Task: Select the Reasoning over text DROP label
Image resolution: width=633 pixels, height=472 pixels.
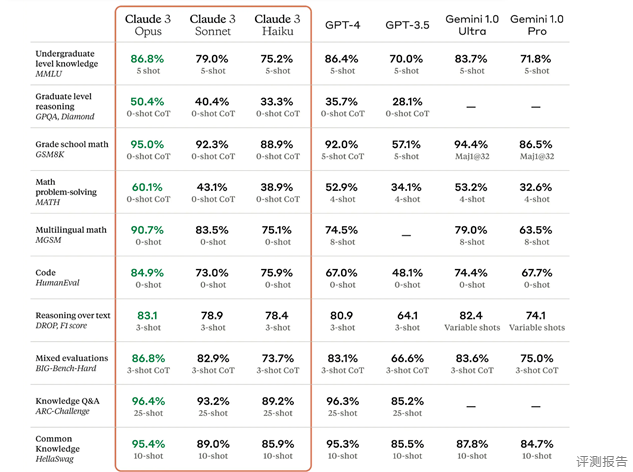Action: [x=73, y=320]
